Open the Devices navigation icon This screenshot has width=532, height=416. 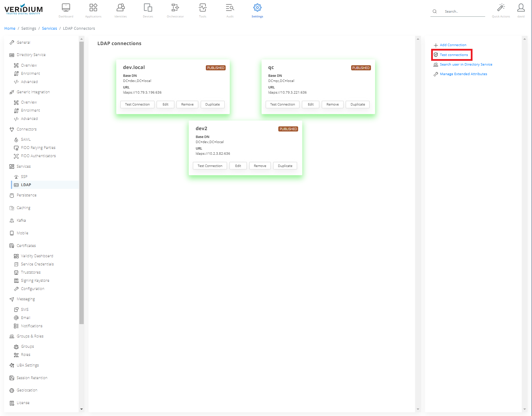pos(148,8)
